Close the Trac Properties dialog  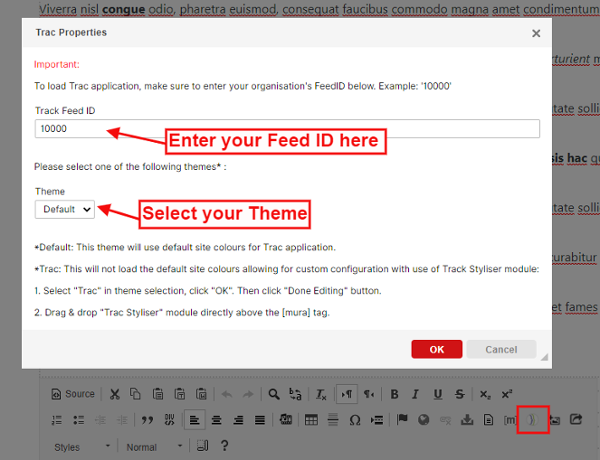[x=536, y=33]
